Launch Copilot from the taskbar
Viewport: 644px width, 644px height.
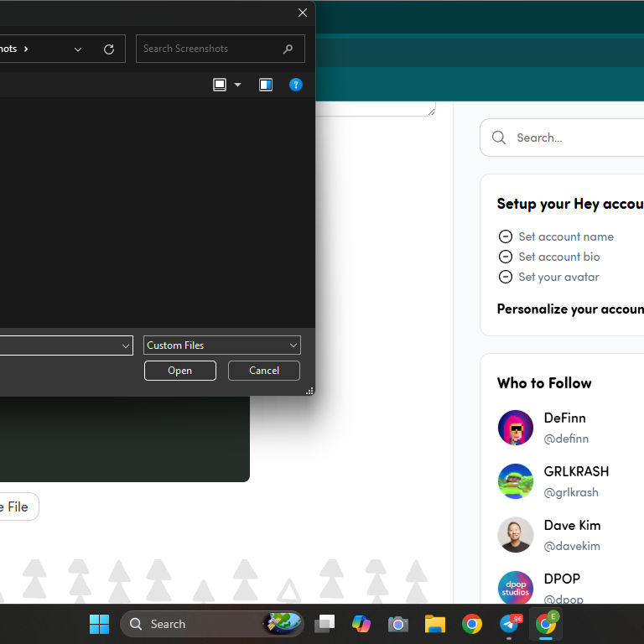tap(361, 624)
